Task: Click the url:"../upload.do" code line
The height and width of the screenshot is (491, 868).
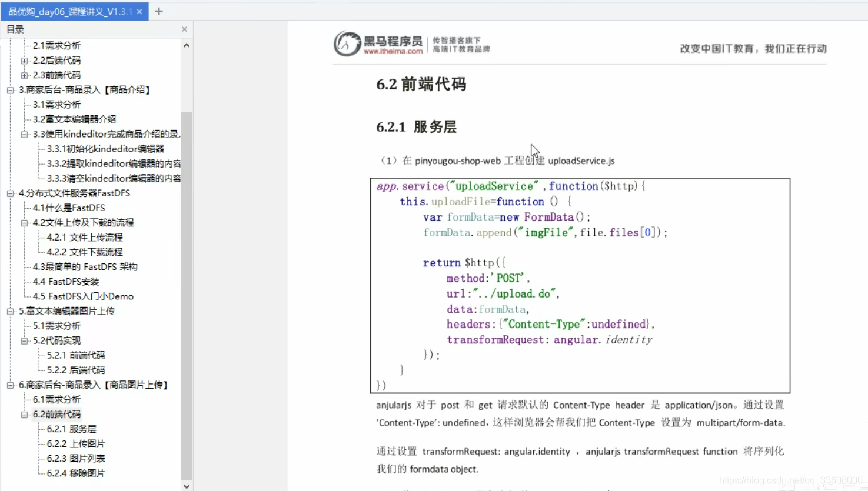Action: [x=503, y=293]
